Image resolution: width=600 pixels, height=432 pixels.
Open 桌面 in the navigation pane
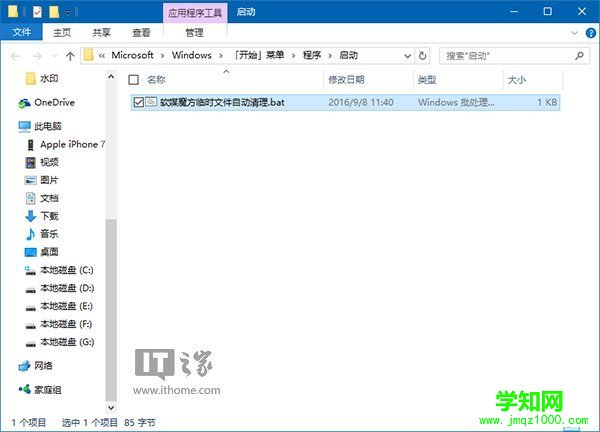(42, 252)
